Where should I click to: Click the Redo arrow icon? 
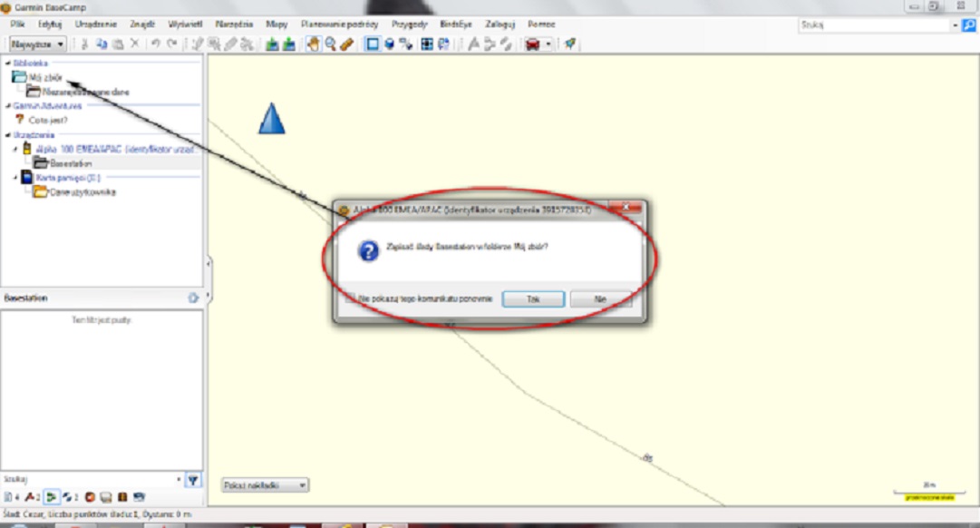click(x=172, y=44)
